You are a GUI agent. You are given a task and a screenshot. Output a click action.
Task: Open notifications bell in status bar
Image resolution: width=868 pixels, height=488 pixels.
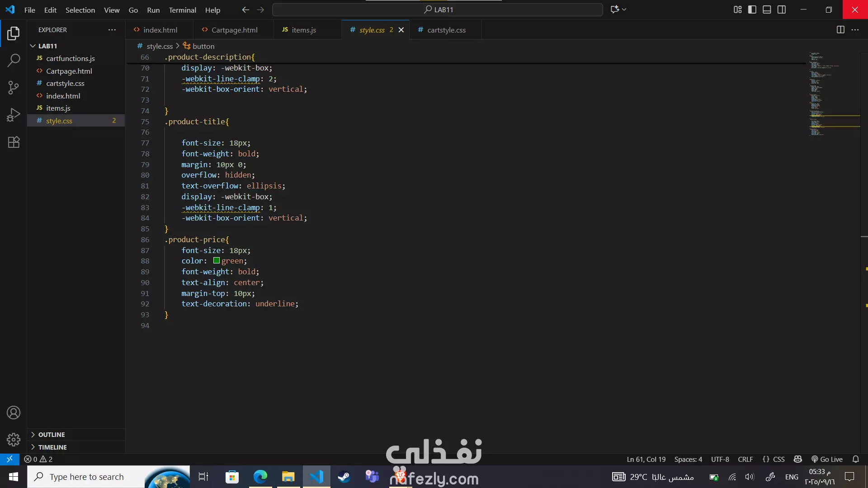click(855, 459)
